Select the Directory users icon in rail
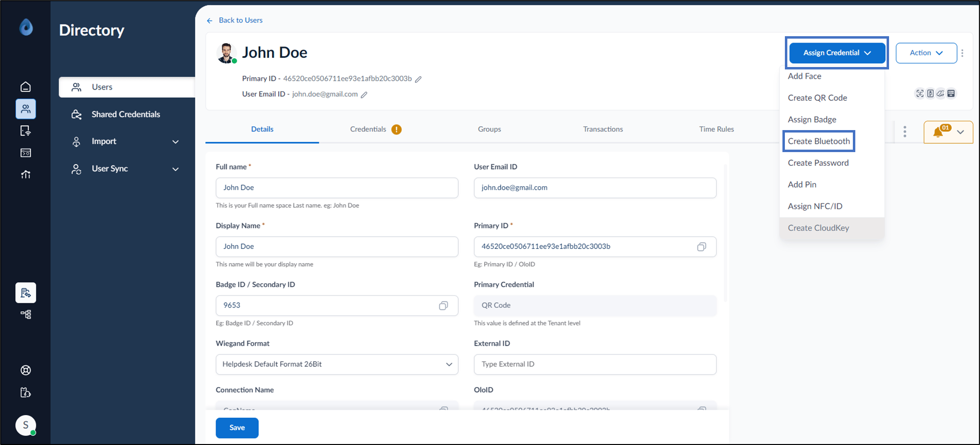This screenshot has height=445, width=980. (x=25, y=109)
